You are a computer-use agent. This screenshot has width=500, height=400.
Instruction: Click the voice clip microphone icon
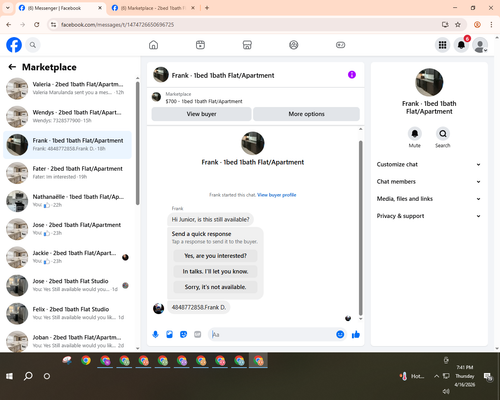tap(155, 334)
